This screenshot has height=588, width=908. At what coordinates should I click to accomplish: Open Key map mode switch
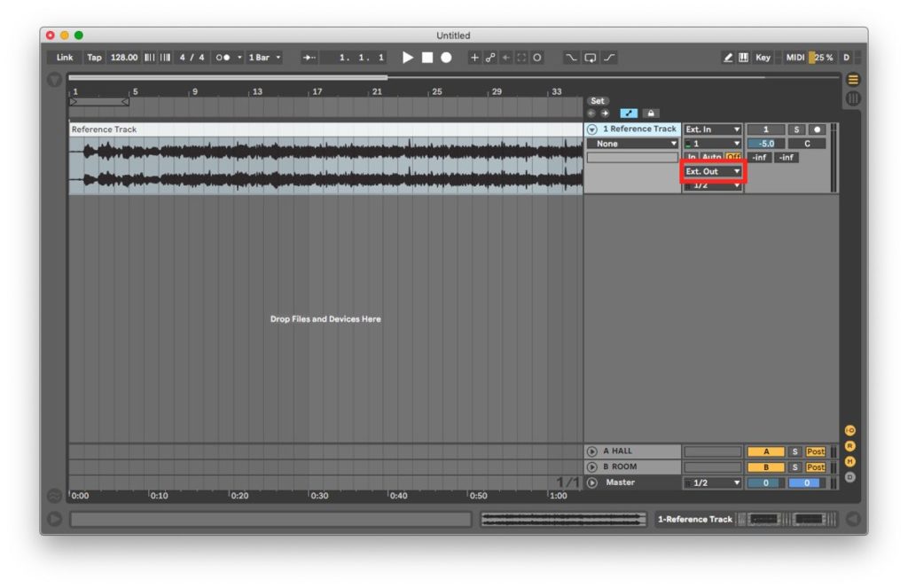coord(763,58)
